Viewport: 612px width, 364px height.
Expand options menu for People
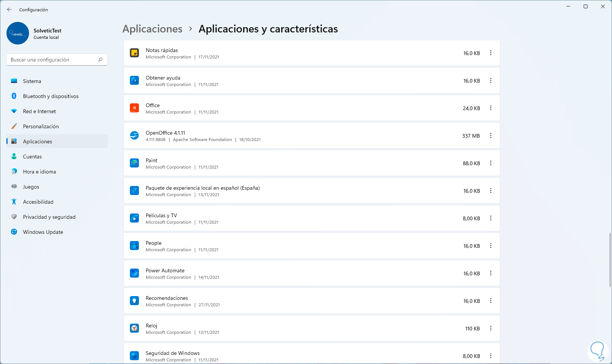tap(491, 246)
